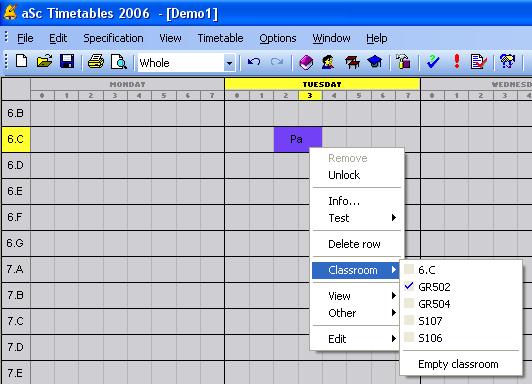This screenshot has height=384, width=532.
Task: Click the red exclamation mark icon
Action: (457, 62)
